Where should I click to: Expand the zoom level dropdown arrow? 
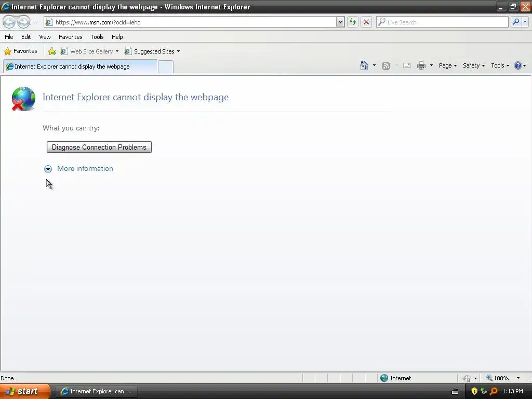518,378
